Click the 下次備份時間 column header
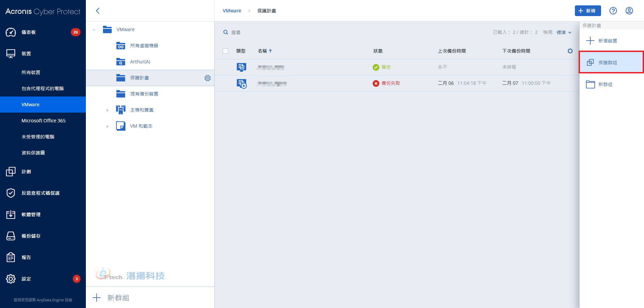The height and width of the screenshot is (308, 644). 516,51
